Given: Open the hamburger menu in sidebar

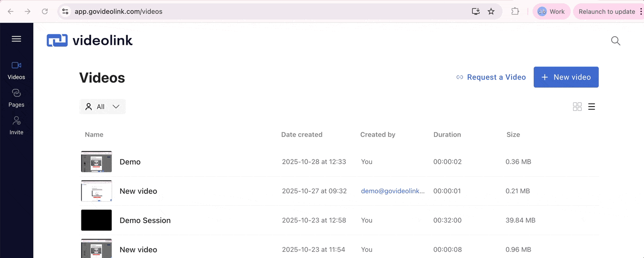Looking at the screenshot, I should point(16,39).
